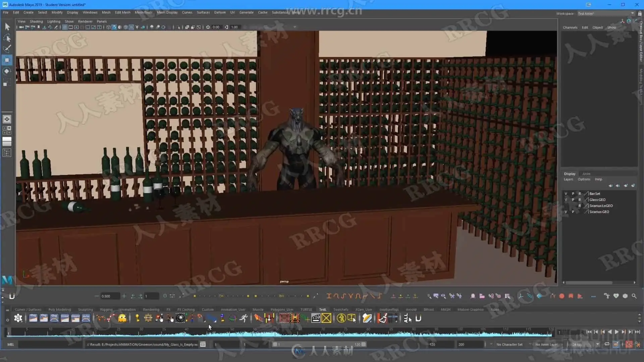This screenshot has height=362, width=644.
Task: Toggle loop playback mode
Action: 607,344
